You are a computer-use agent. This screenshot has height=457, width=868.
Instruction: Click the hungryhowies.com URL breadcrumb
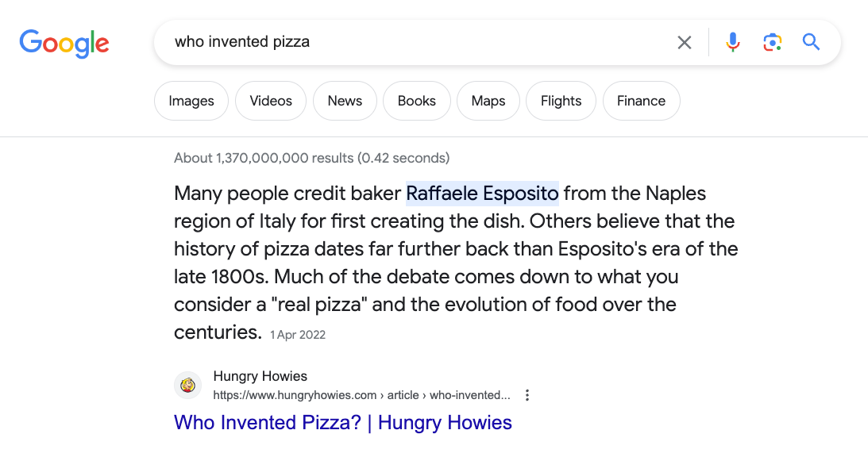coord(361,395)
